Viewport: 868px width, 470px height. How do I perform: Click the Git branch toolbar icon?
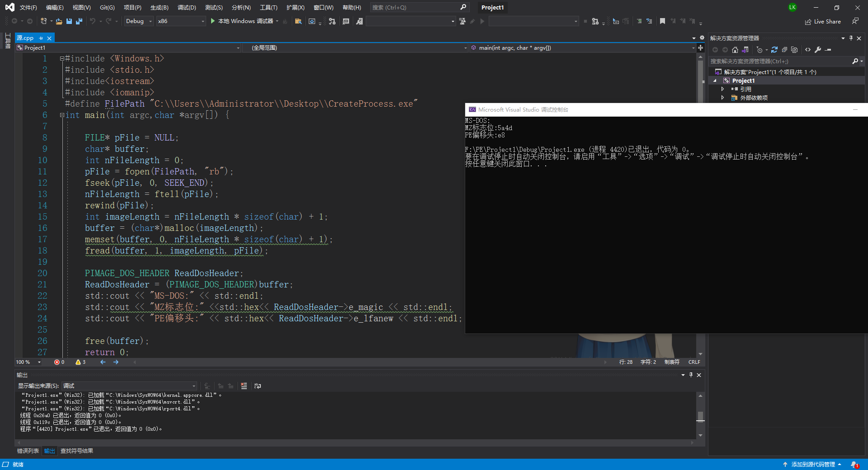(332, 21)
